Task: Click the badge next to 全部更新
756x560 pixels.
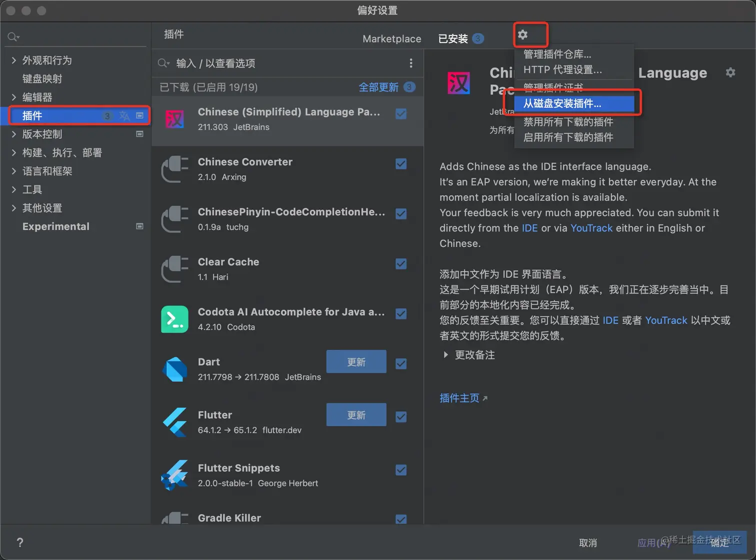Action: [x=409, y=87]
